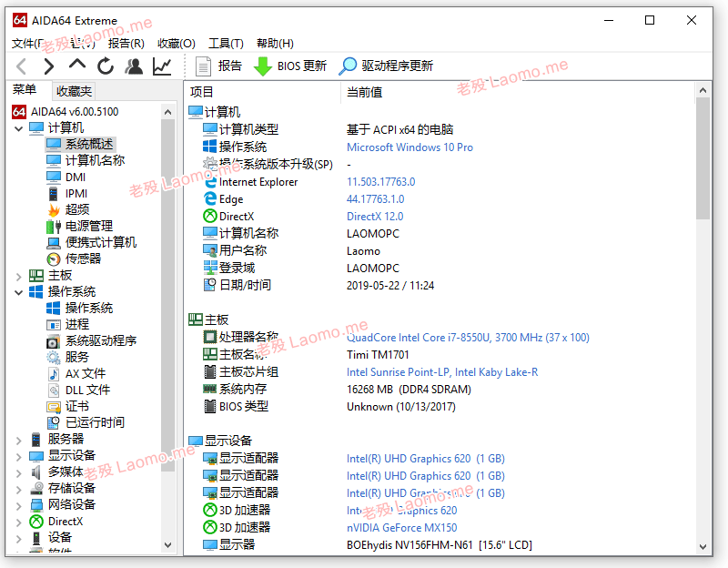Click the icon beside 系统驱动程序
Viewport: 728px width, 568px height.
click(54, 341)
